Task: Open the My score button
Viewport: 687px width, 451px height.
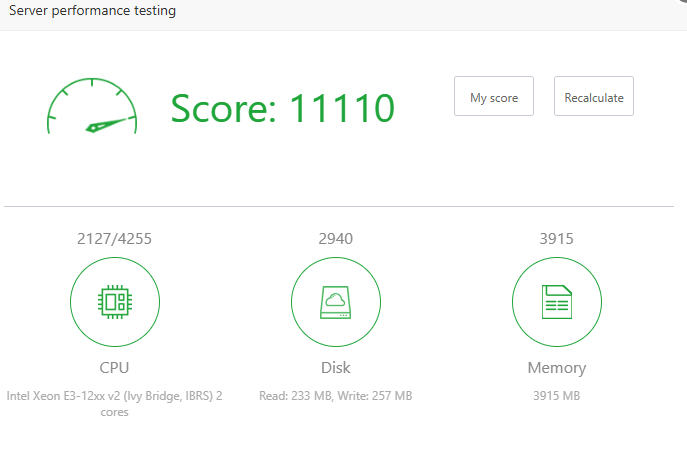Action: [x=493, y=97]
